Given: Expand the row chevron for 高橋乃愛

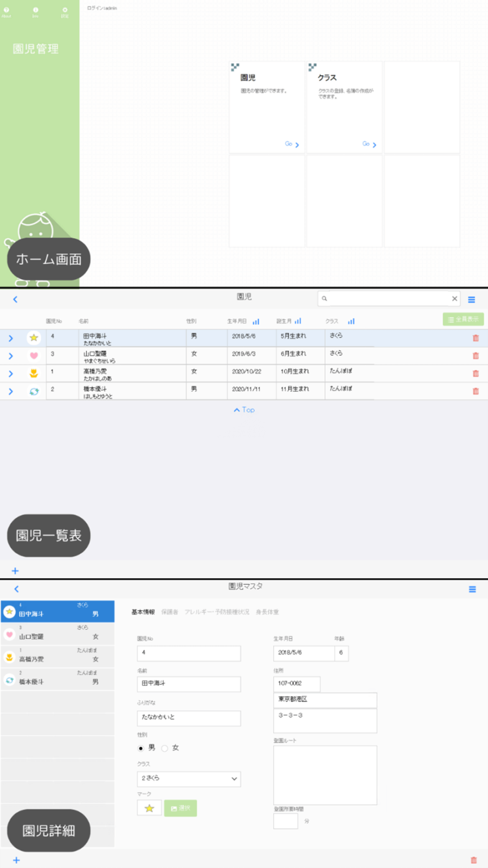Looking at the screenshot, I should coord(10,373).
